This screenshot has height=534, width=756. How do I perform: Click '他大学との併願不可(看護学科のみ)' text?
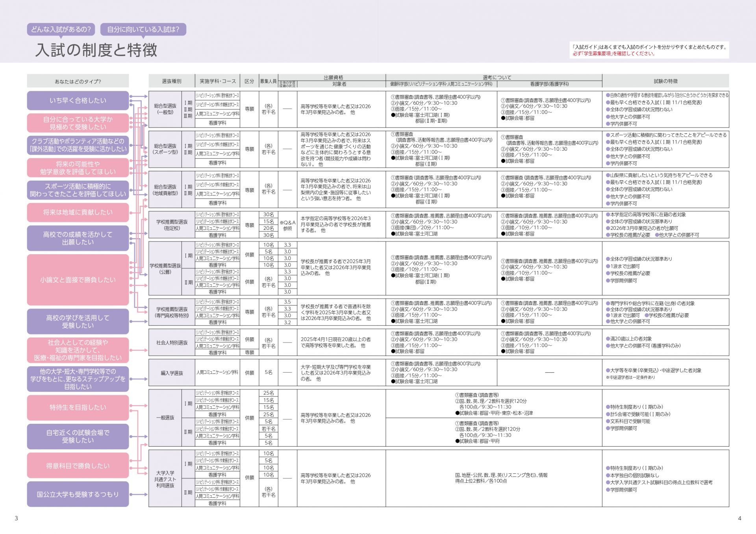[x=643, y=346]
